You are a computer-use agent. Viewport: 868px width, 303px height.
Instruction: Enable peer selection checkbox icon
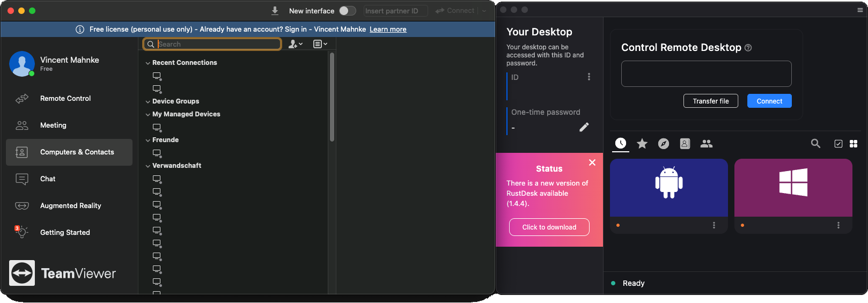(x=838, y=144)
